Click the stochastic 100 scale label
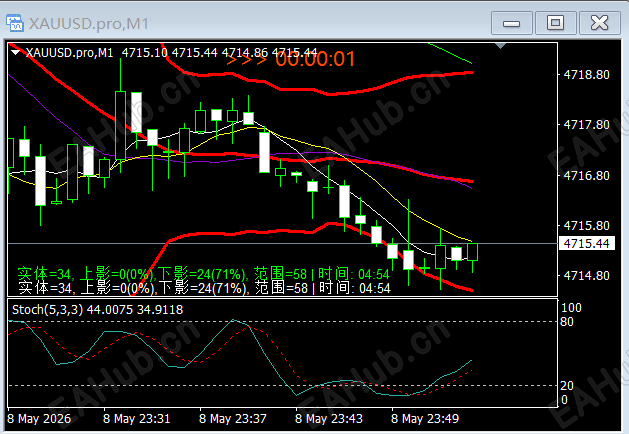The height and width of the screenshot is (434, 629). click(x=571, y=308)
